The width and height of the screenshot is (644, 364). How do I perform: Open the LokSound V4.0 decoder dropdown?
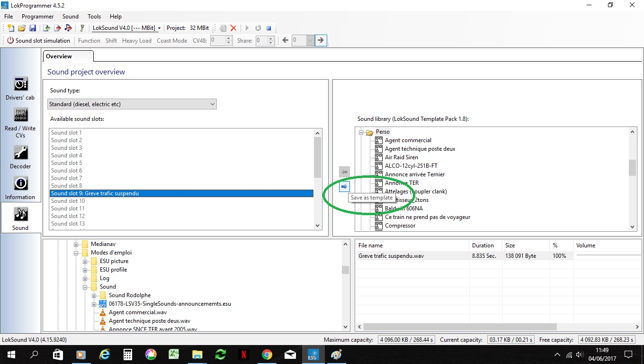pyautogui.click(x=126, y=28)
